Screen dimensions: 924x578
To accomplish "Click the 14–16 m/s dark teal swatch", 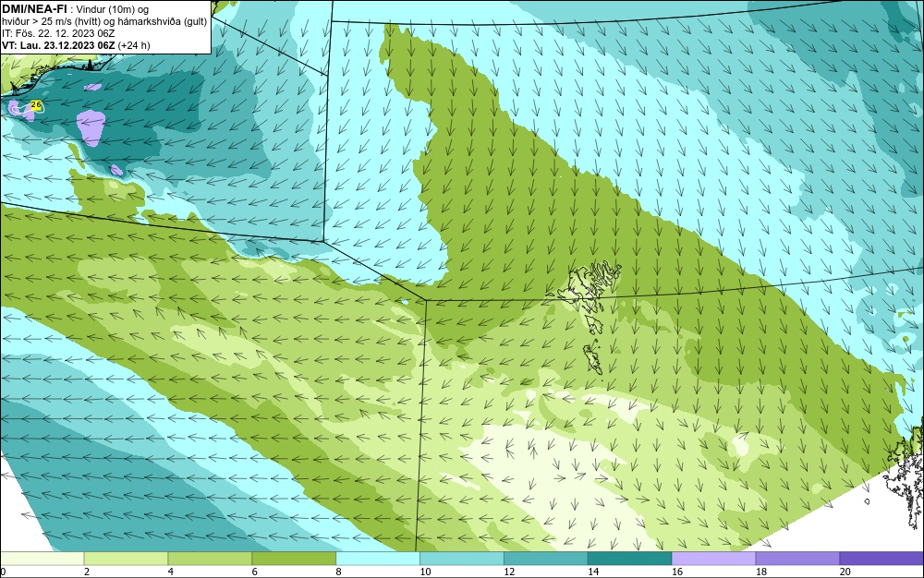I will pos(630,558).
